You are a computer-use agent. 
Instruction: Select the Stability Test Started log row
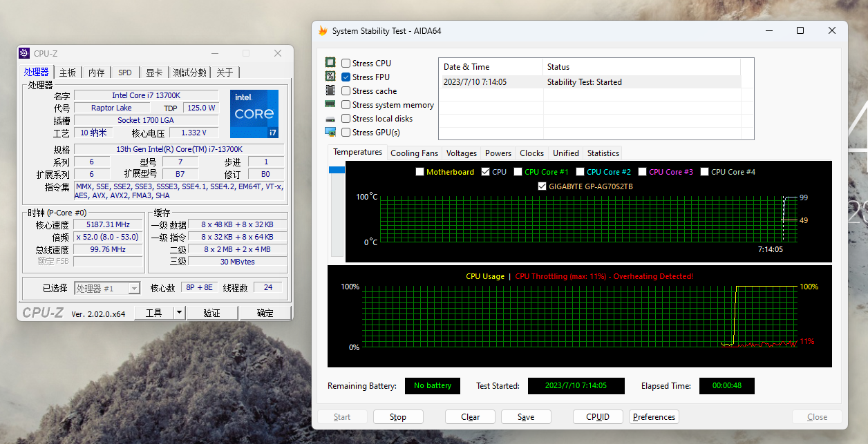[x=589, y=82]
